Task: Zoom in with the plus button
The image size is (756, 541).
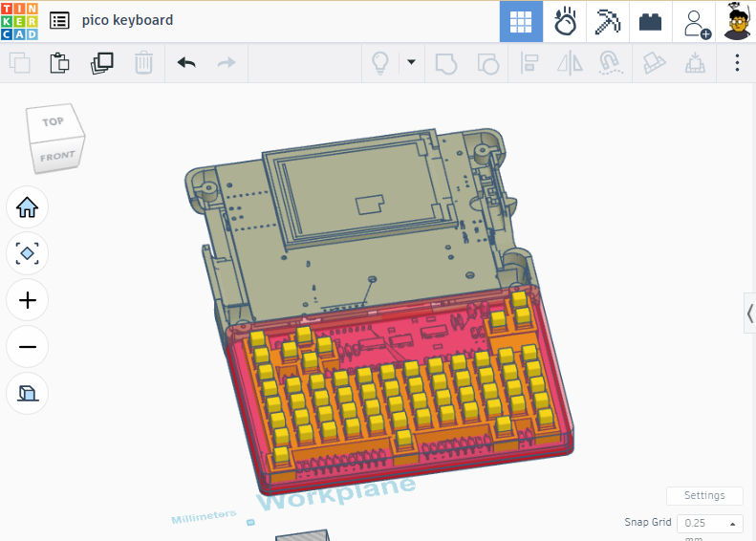Action: pos(27,300)
